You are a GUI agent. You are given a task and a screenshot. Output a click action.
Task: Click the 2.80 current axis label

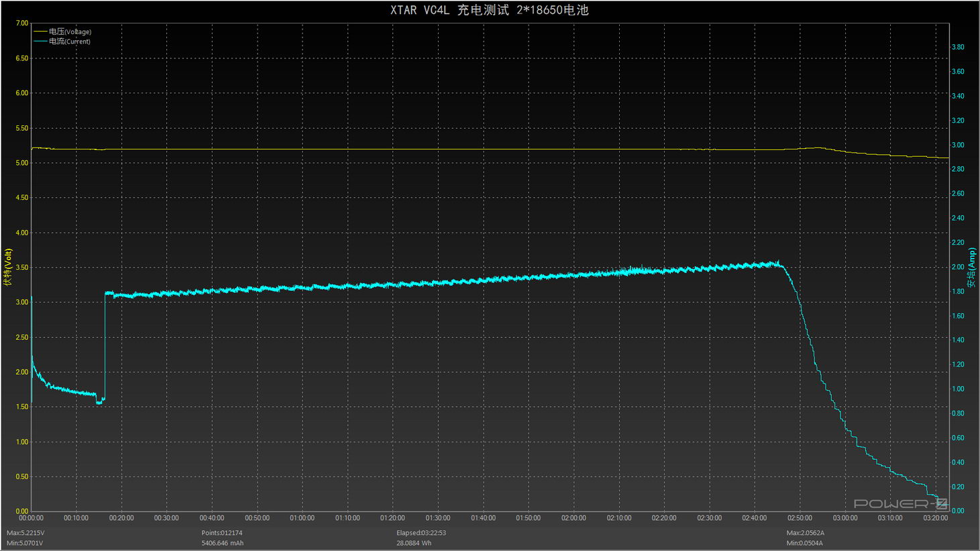click(958, 169)
